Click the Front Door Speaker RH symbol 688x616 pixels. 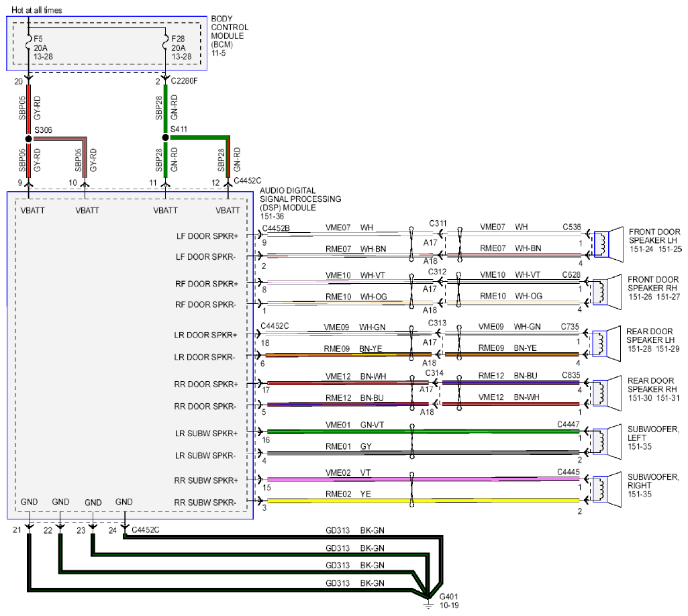point(607,292)
